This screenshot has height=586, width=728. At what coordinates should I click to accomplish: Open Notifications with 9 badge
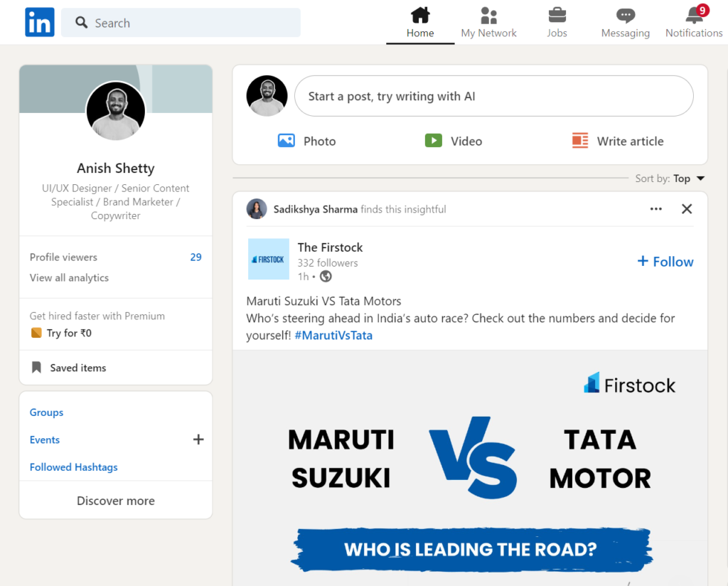[x=694, y=22]
